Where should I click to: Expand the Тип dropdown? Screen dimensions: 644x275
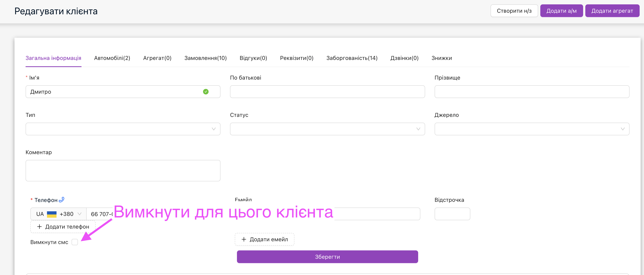click(123, 129)
